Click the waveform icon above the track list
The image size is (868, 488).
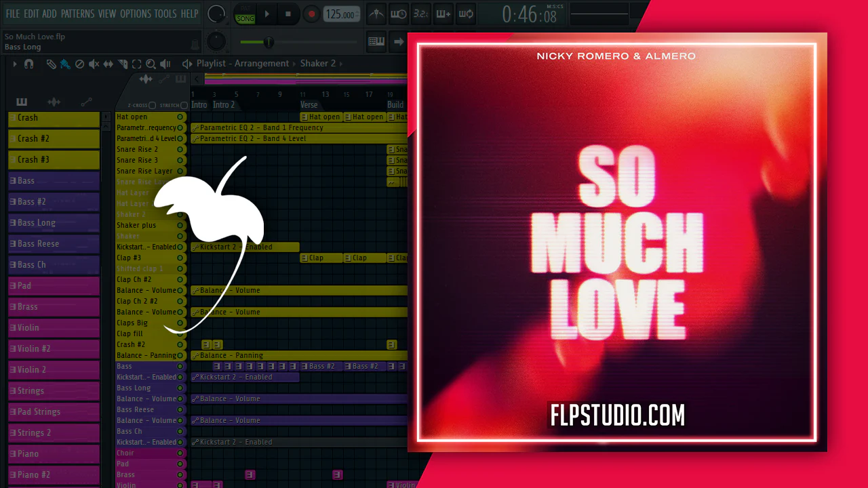tap(146, 79)
